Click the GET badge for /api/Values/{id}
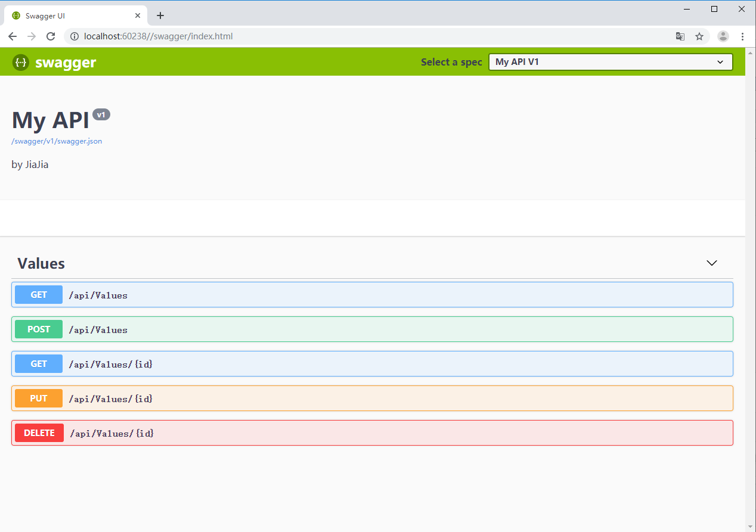 pyautogui.click(x=39, y=364)
